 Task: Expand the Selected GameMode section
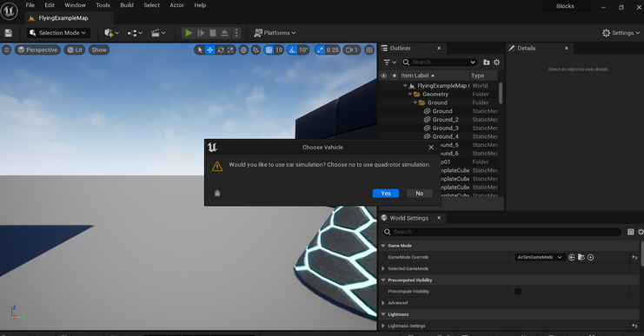pos(383,268)
